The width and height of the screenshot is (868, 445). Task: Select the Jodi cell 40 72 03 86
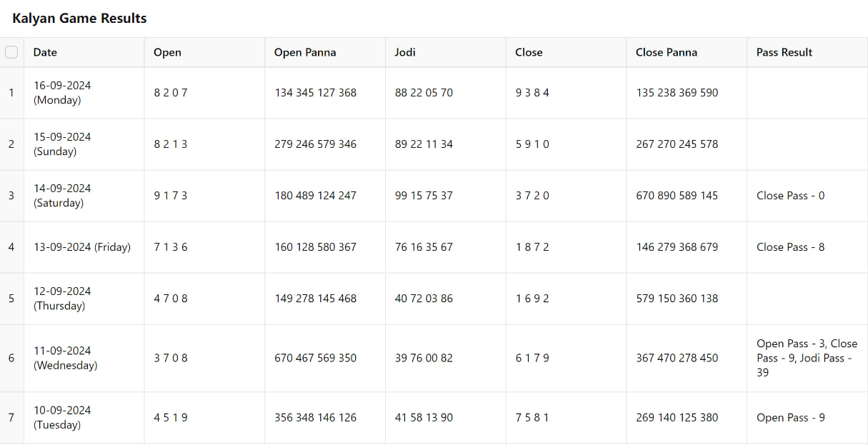click(x=446, y=299)
